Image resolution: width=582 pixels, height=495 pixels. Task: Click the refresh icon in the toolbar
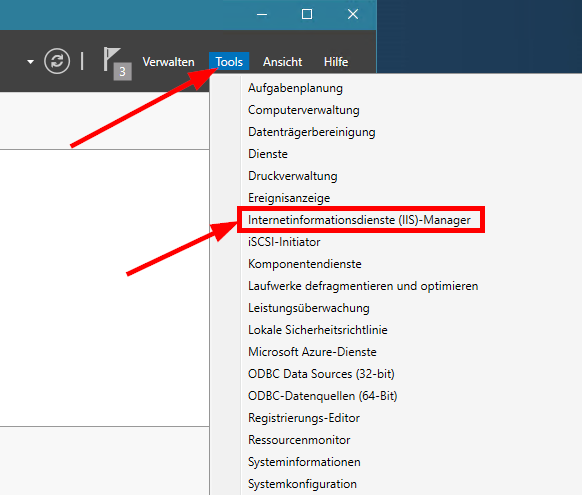(x=57, y=61)
